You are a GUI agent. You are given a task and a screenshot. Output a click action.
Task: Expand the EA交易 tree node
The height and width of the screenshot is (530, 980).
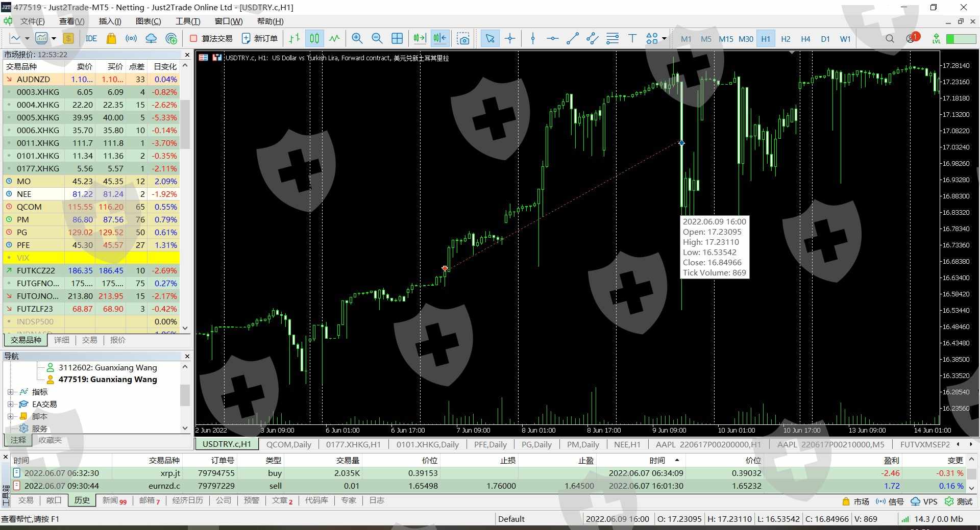tap(10, 404)
